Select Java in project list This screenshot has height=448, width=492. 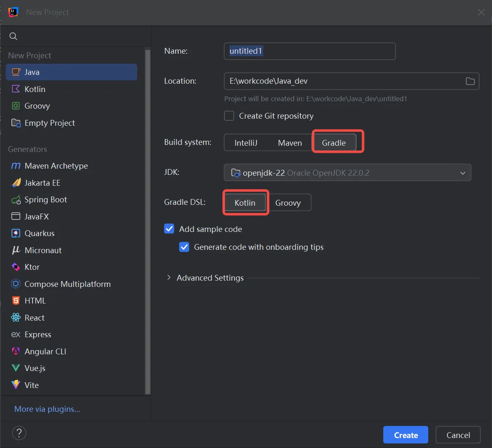pyautogui.click(x=71, y=72)
